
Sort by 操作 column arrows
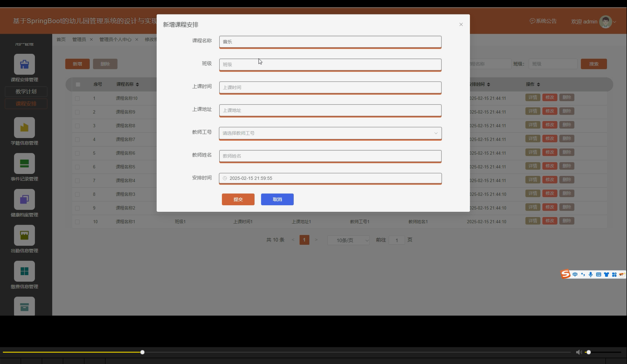tap(538, 84)
